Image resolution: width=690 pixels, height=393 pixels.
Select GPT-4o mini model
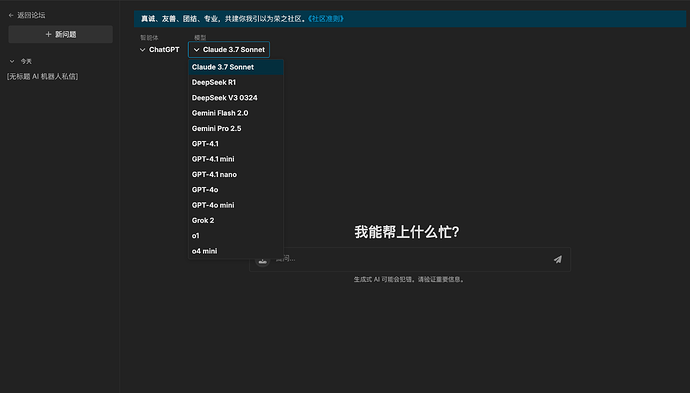(236, 205)
